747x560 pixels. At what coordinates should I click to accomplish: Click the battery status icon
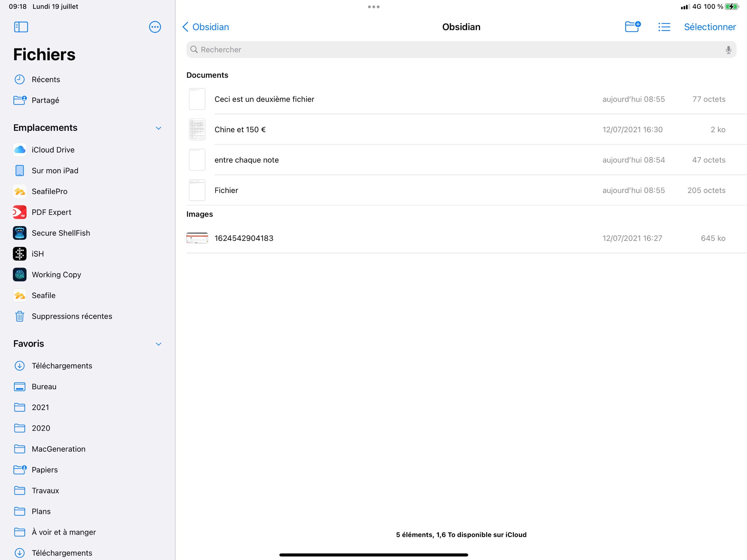732,6
